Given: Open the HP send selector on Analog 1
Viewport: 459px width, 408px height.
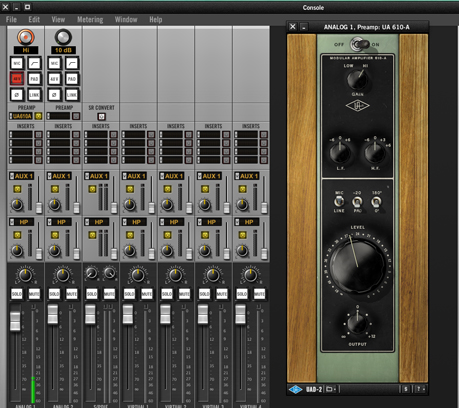Looking at the screenshot, I should coord(22,222).
